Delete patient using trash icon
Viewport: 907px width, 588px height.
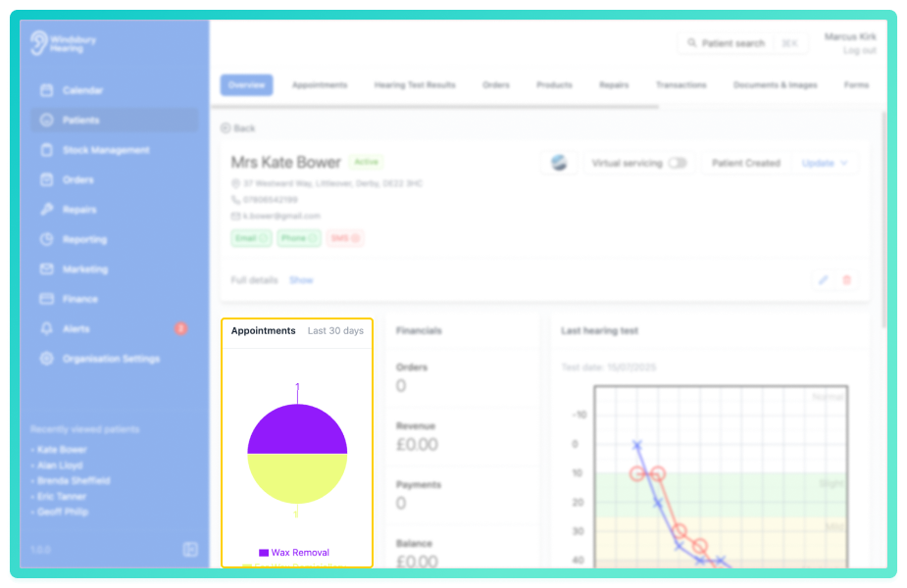(x=847, y=280)
